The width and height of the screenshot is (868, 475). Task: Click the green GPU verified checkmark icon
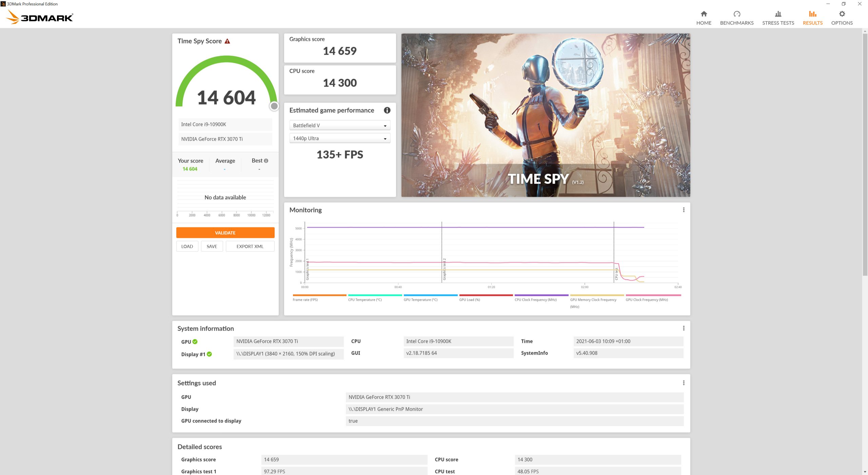pos(195,342)
